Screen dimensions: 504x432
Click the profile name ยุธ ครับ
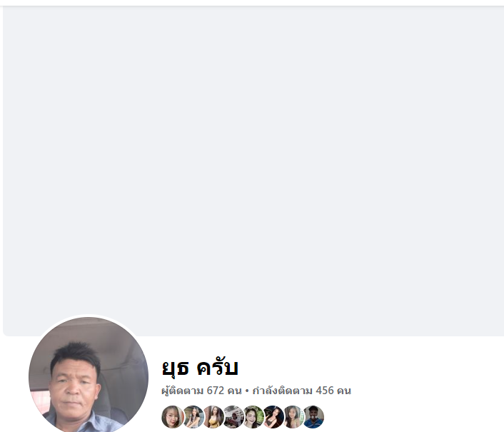[200, 368]
